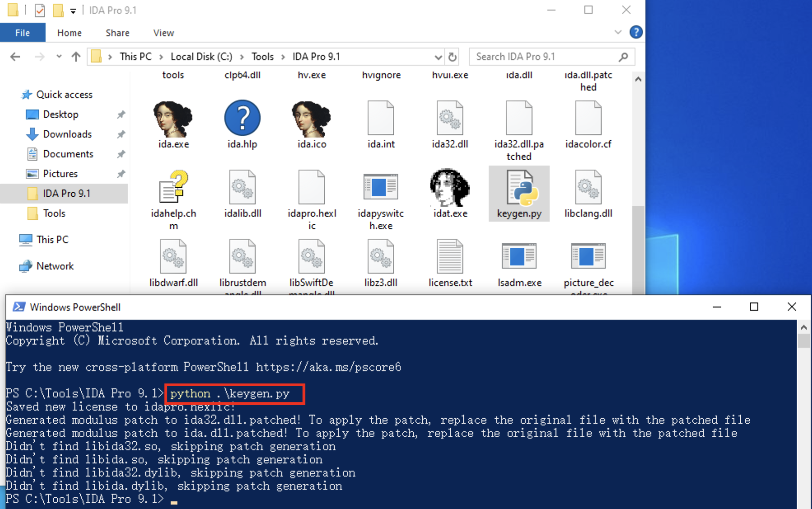Screen dimensions: 812x509
Task: Click the New folder quick access toolbar icon
Action: click(58, 10)
